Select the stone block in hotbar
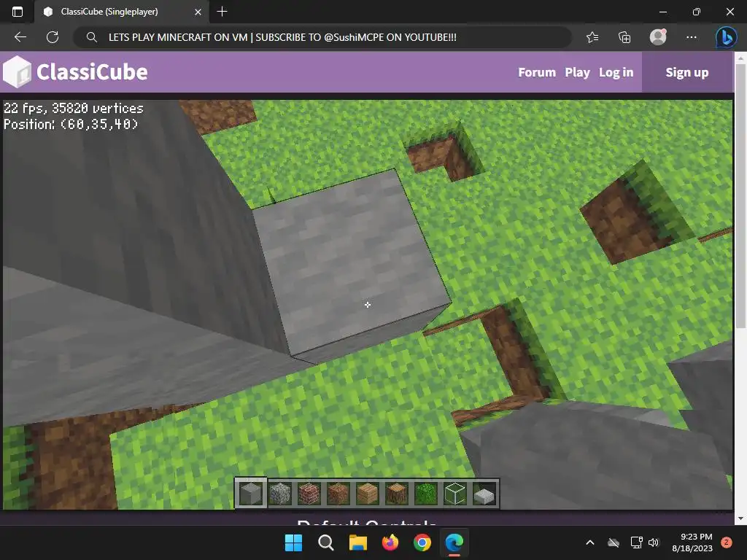 click(x=251, y=494)
